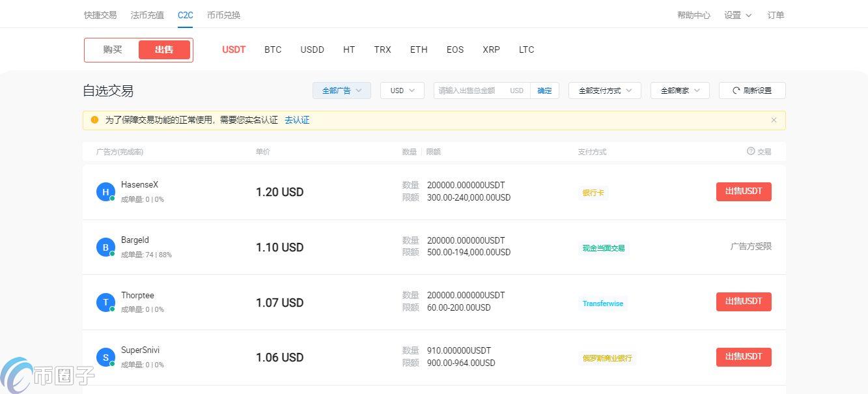The height and width of the screenshot is (394, 868).
Task: Click HasenseX blue avatar icon
Action: [105, 192]
